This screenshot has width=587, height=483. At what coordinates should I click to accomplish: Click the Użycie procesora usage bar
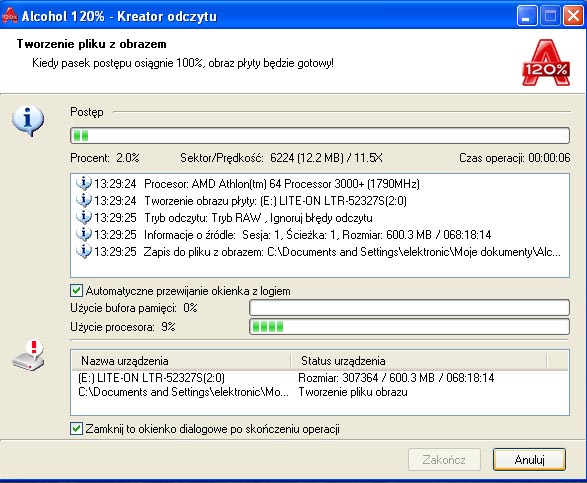click(410, 326)
